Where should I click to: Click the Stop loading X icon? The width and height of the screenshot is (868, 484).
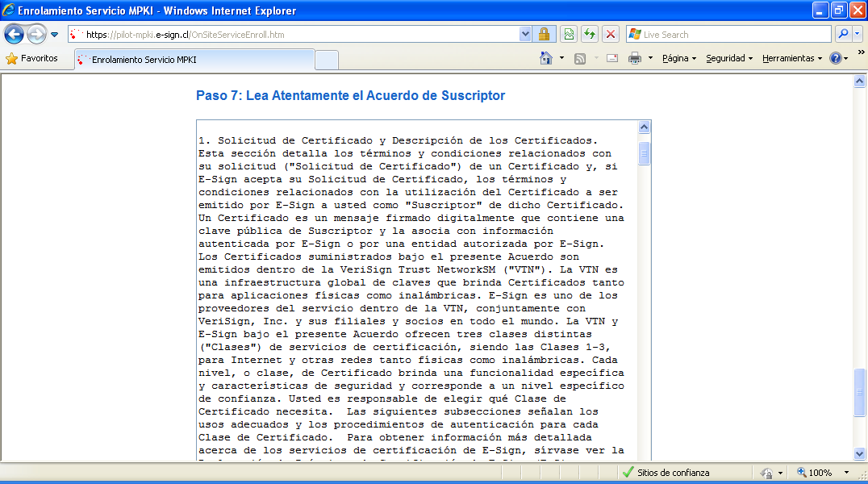coord(611,35)
